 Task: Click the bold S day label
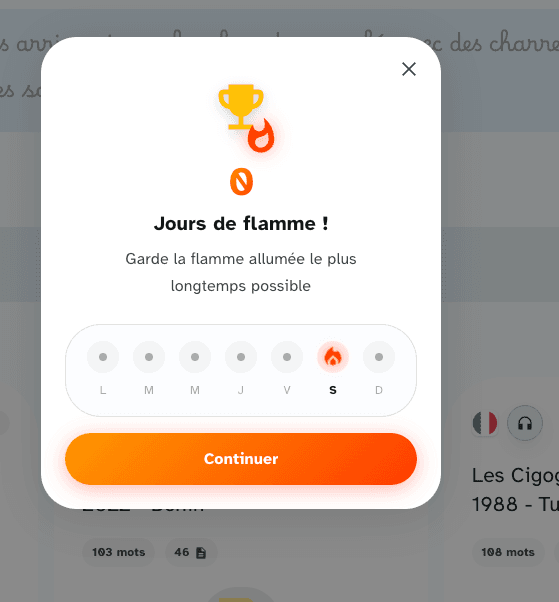tap(333, 390)
